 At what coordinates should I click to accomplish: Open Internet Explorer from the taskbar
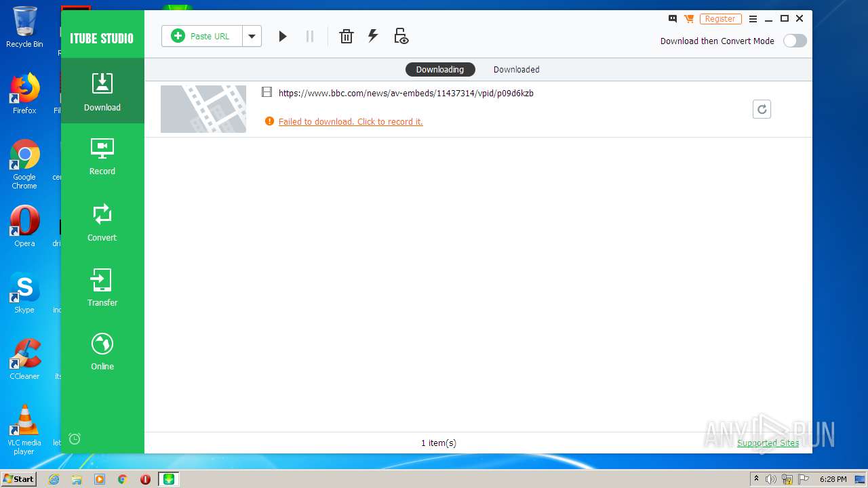[x=54, y=479]
